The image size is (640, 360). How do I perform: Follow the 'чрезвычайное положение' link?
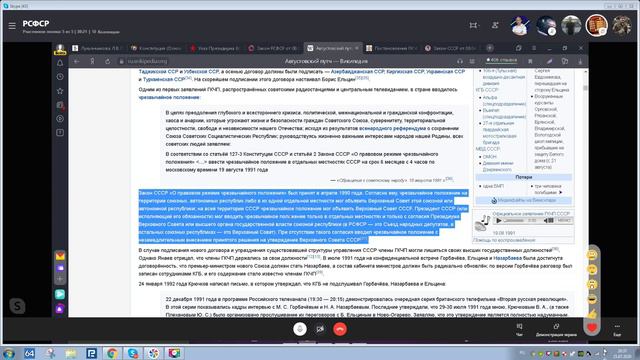(x=169, y=98)
